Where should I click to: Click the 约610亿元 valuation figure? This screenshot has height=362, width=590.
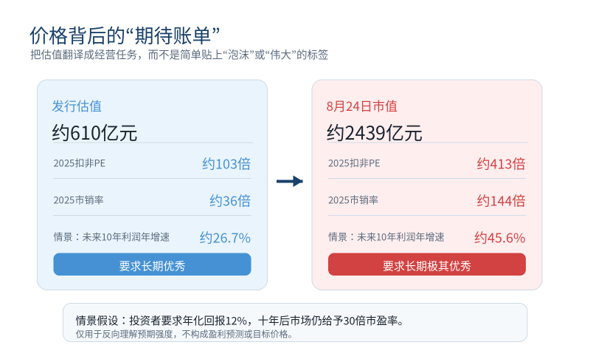[x=94, y=133]
